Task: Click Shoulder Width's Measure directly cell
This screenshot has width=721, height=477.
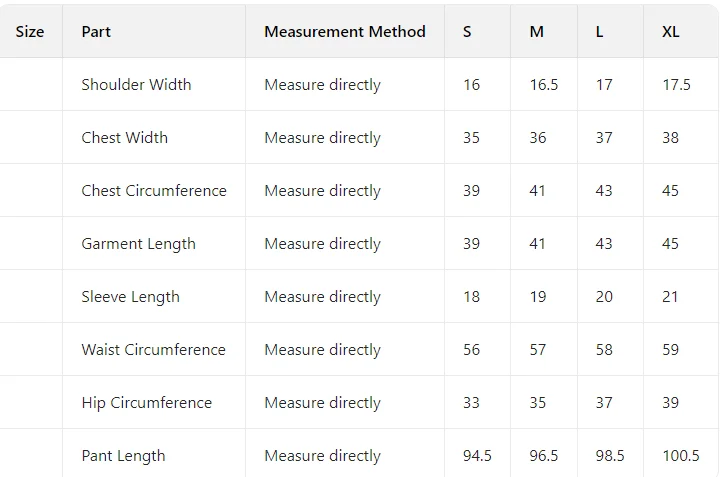Action: click(322, 85)
